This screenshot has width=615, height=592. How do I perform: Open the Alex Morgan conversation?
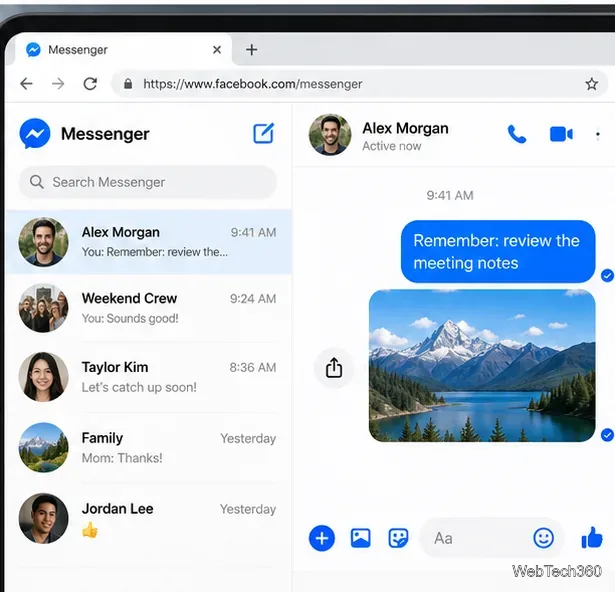click(x=149, y=242)
